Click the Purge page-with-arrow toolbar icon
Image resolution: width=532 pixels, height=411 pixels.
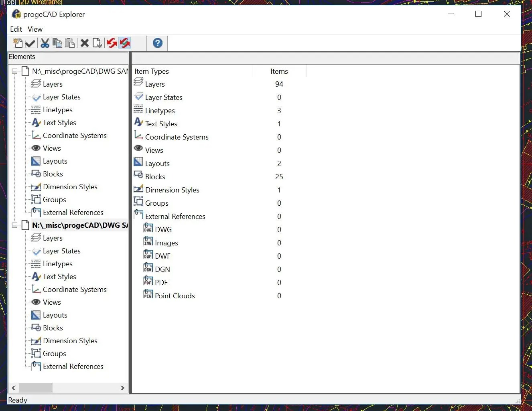click(97, 43)
